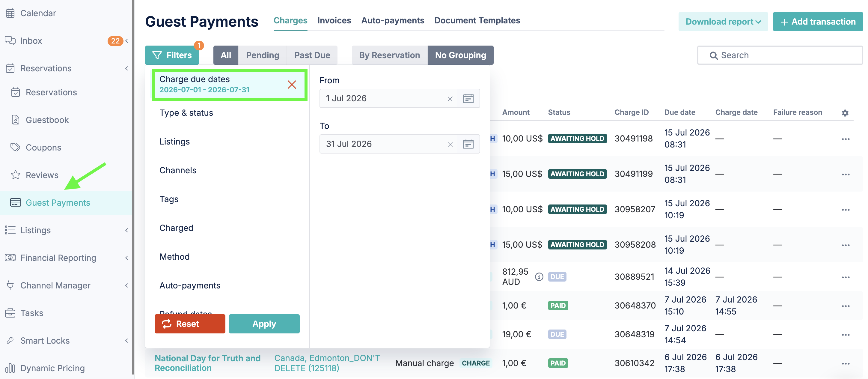The height and width of the screenshot is (379, 868).
Task: Show All charges
Action: point(225,55)
